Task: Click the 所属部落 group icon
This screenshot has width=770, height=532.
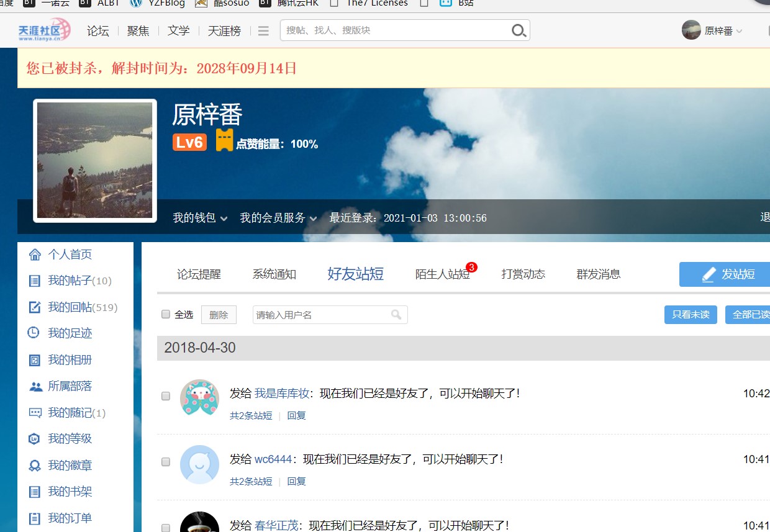Action: (35, 386)
